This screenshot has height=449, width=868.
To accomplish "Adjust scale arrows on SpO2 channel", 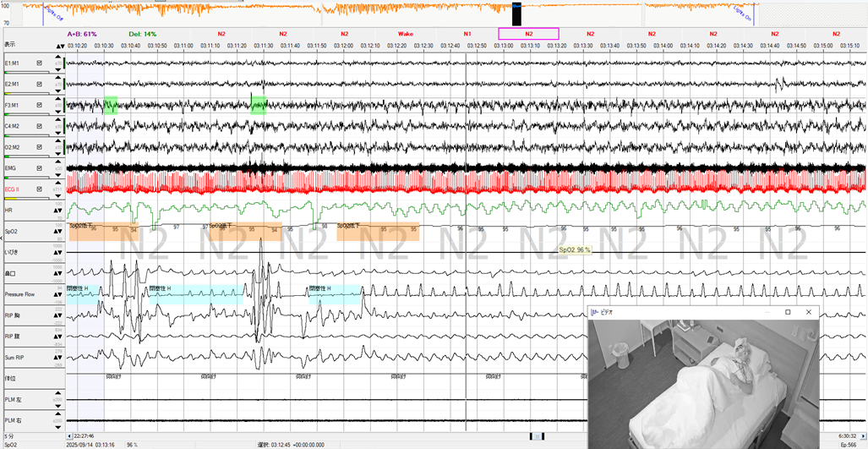I will [x=58, y=231].
